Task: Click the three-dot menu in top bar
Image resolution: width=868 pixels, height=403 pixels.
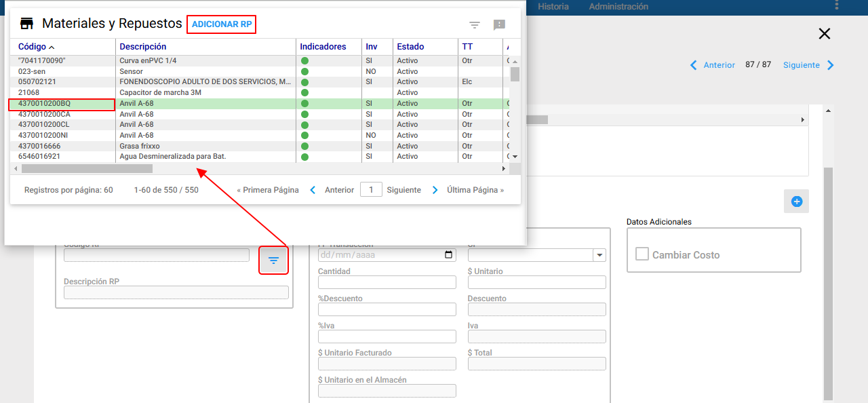Action: click(x=836, y=6)
